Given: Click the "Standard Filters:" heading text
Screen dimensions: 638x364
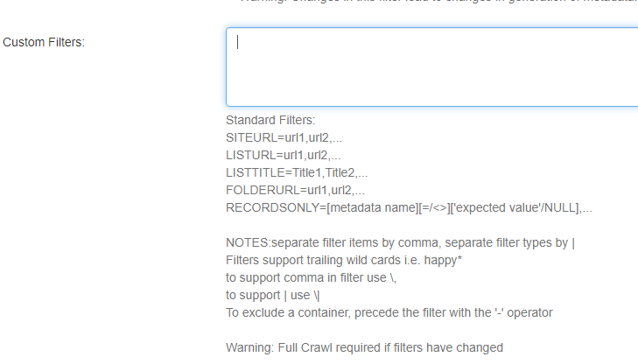Looking at the screenshot, I should pyautogui.click(x=270, y=120).
